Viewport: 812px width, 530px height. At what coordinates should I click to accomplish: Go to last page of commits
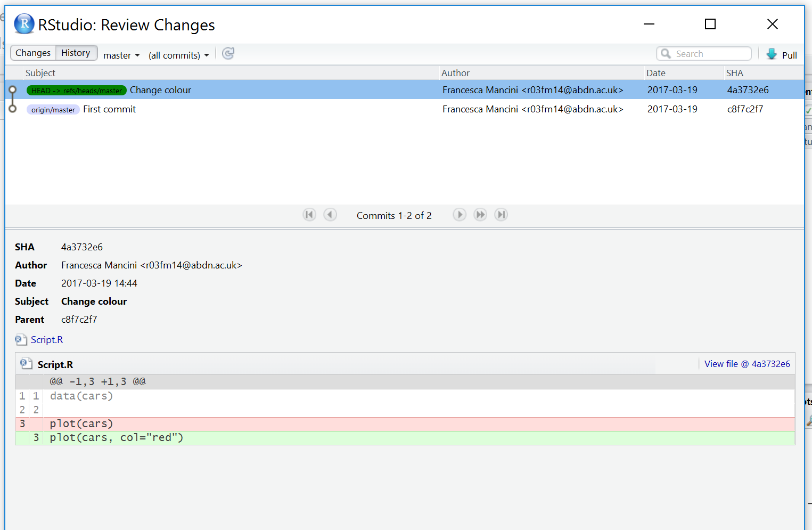point(501,215)
